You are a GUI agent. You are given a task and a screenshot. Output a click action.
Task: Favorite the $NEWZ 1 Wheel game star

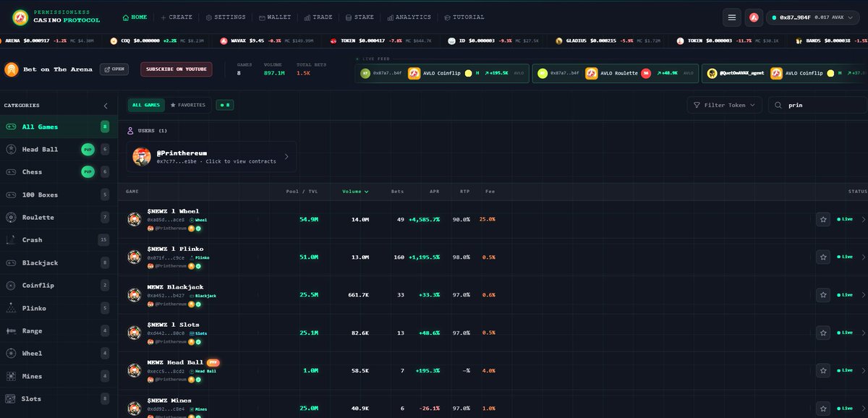coord(822,219)
